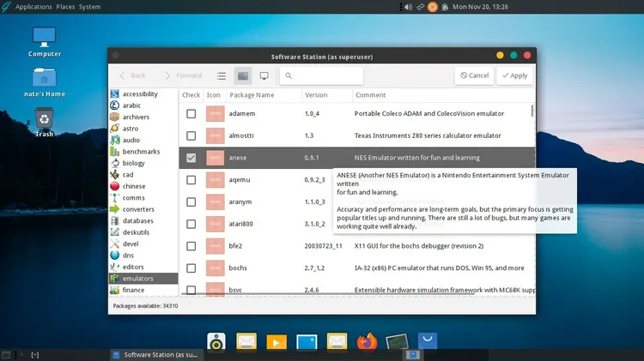Uncheck the anese package checkbox
Screen dimensions: 644x361
tap(191, 158)
